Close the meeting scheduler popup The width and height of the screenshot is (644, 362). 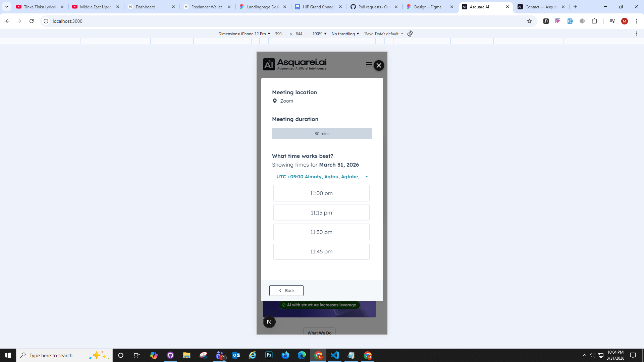[x=379, y=65]
